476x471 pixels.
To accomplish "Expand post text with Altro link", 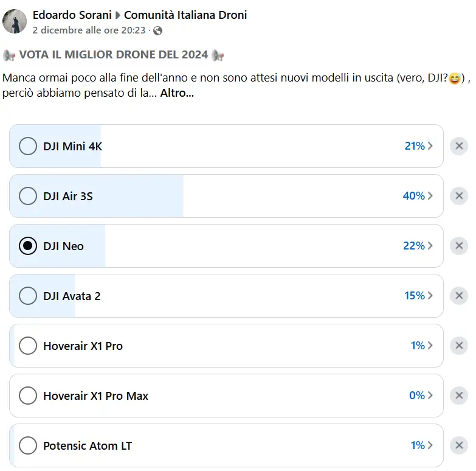I will [177, 94].
